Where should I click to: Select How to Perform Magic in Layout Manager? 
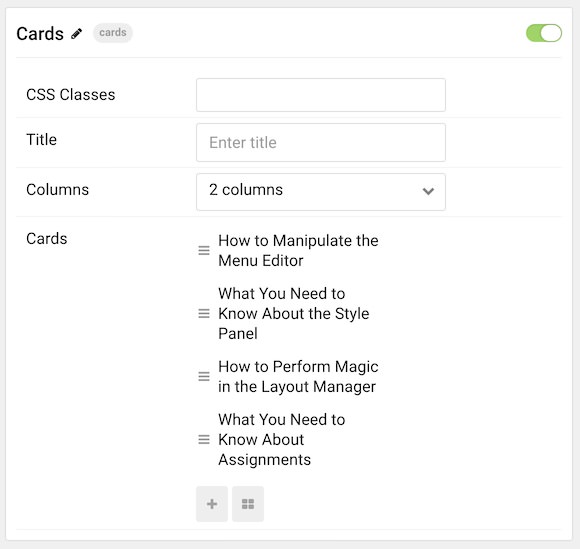tap(298, 377)
